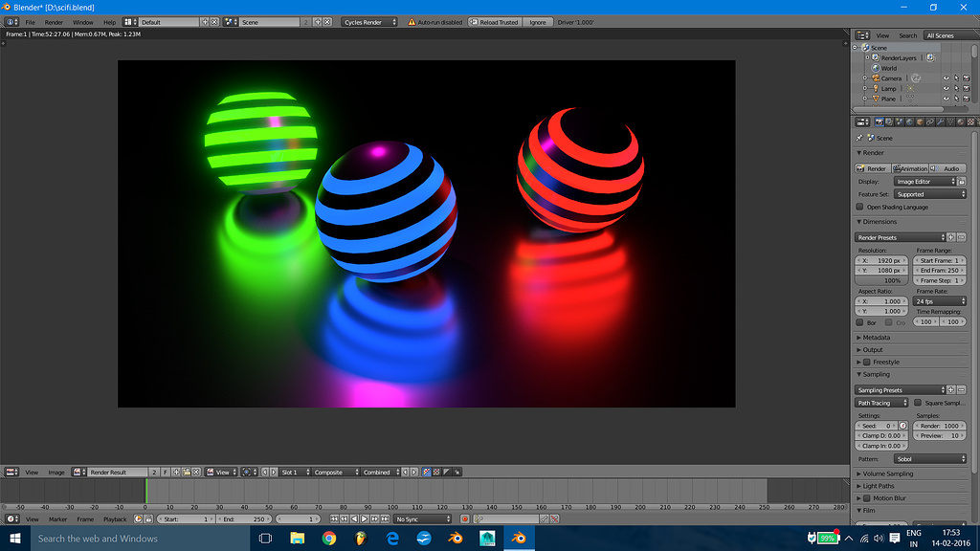
Task: Open the Sampling Presets dropdown
Action: tap(900, 390)
